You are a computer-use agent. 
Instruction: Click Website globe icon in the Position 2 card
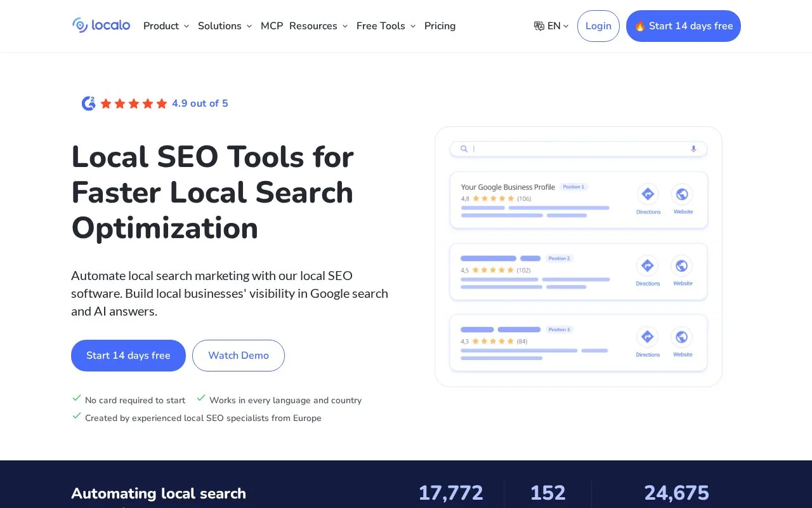click(682, 265)
